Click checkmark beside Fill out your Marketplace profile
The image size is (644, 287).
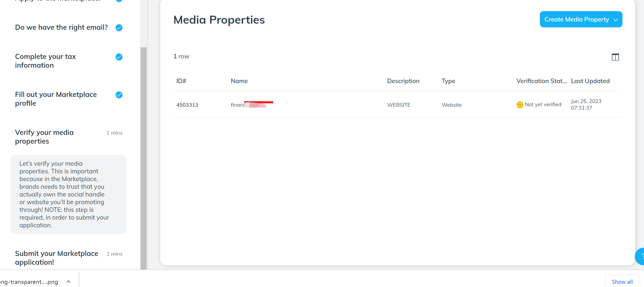tap(119, 95)
